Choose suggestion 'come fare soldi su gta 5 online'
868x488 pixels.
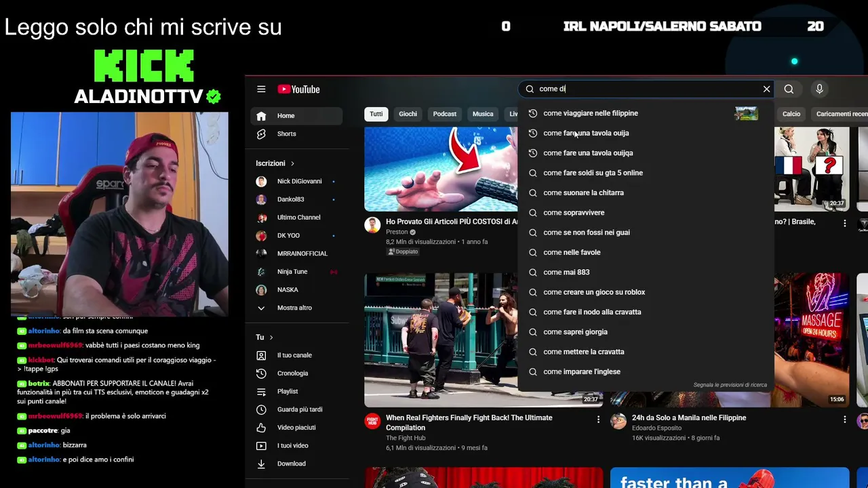(x=644, y=173)
